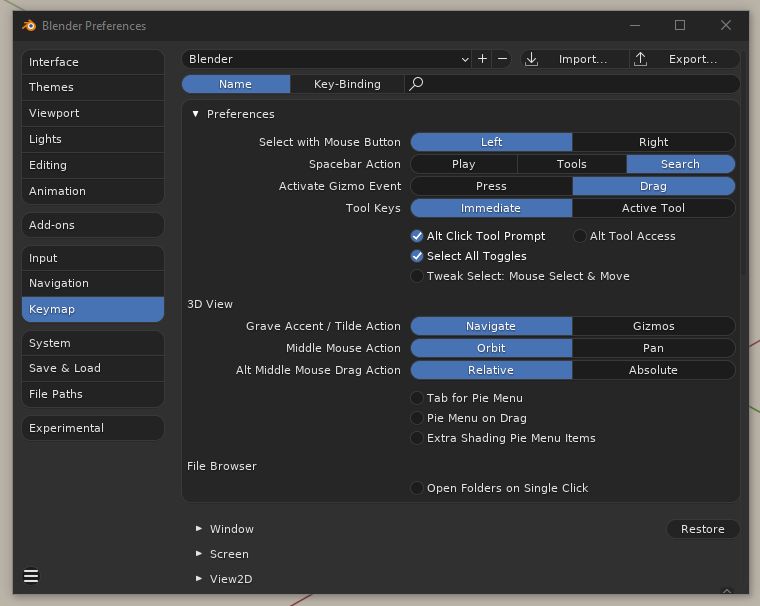Open the Editing preferences tab
This screenshot has height=606, width=760.
pyautogui.click(x=93, y=165)
